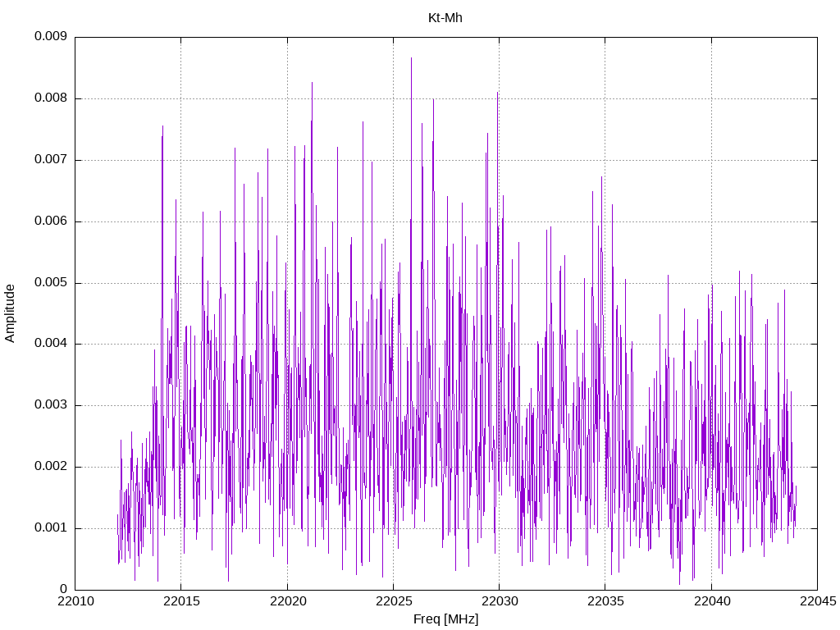Viewport: 840px width, 630px height.
Task: Click the 22025 x-axis tick label
Action: coord(394,601)
